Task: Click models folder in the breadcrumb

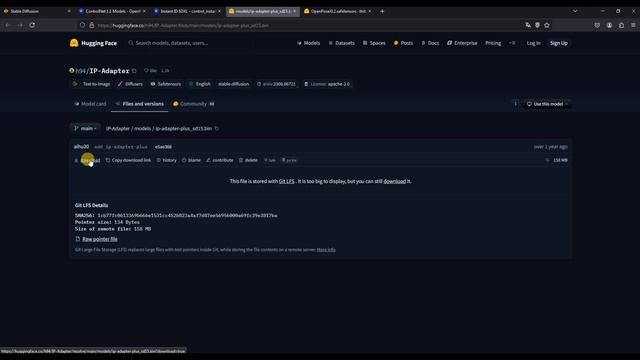Action: click(x=142, y=129)
